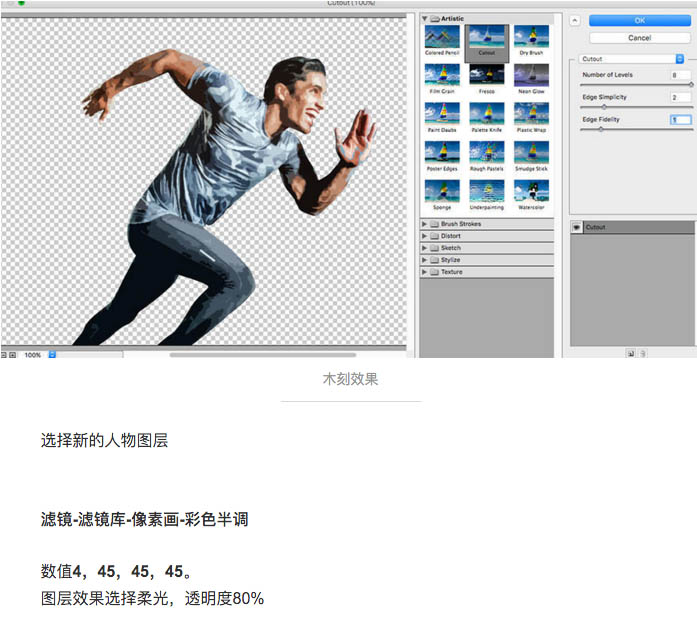Image resolution: width=697 pixels, height=619 pixels.
Task: Expand the Stylize filter folder
Action: tap(424, 260)
